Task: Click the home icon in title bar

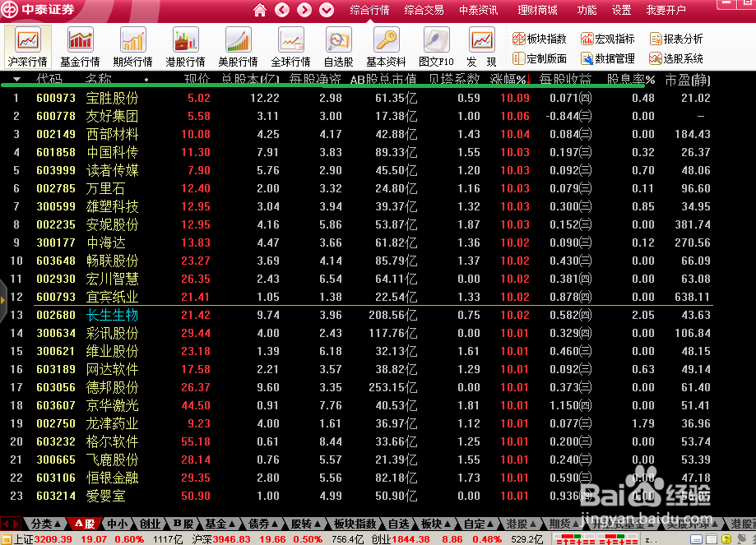Action: [x=259, y=10]
